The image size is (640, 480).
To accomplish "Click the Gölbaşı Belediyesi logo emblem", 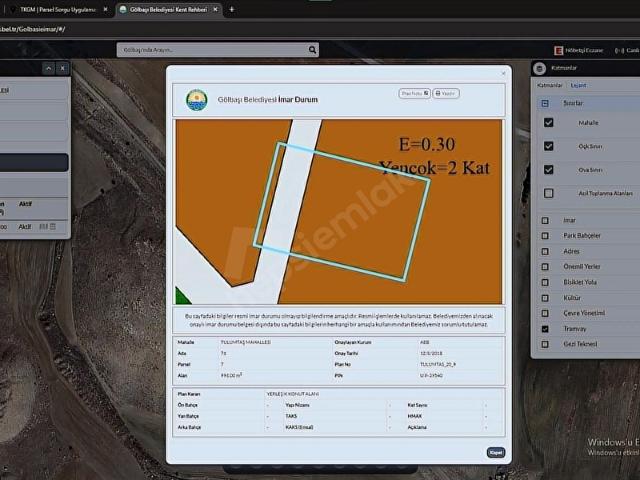I will click(x=196, y=100).
